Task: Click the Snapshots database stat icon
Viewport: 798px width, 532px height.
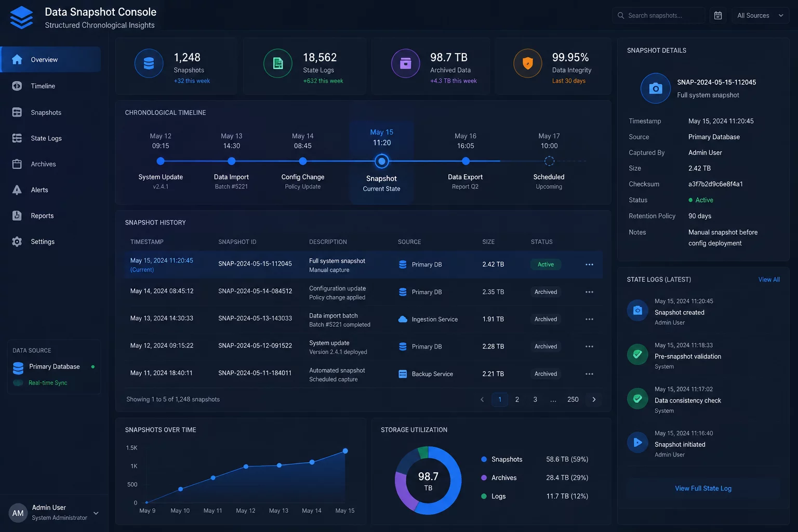Action: [x=149, y=63]
